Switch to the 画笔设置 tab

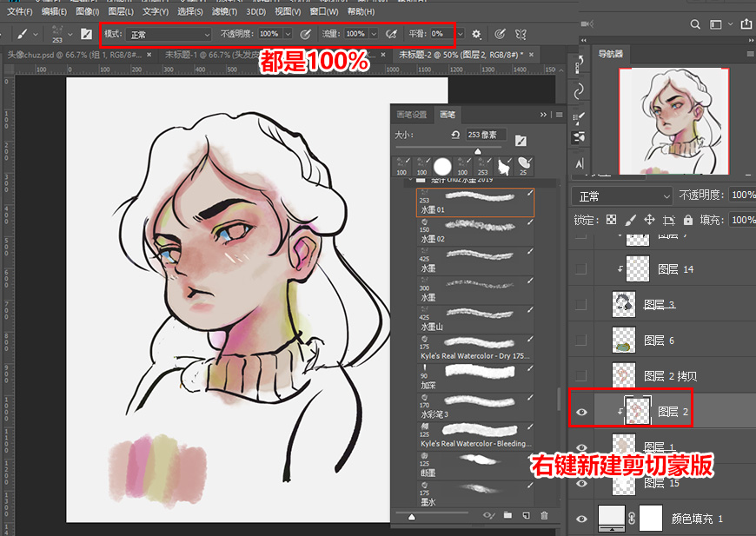pyautogui.click(x=412, y=115)
